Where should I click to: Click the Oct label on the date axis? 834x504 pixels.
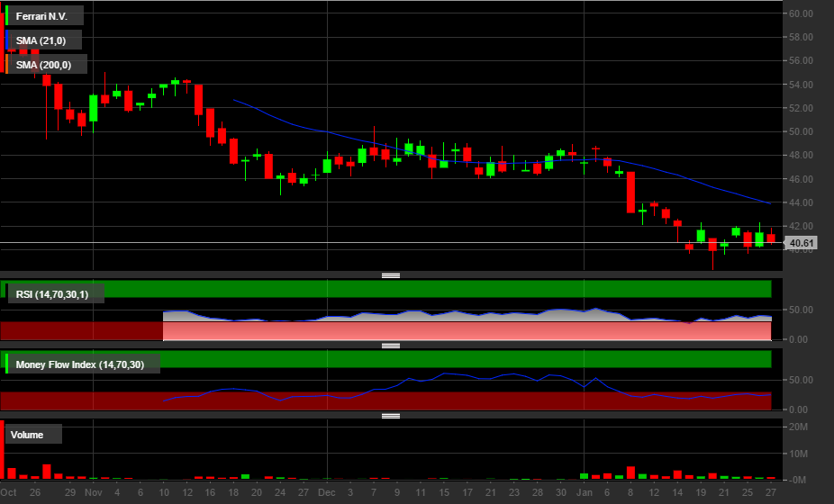pyautogui.click(x=8, y=492)
